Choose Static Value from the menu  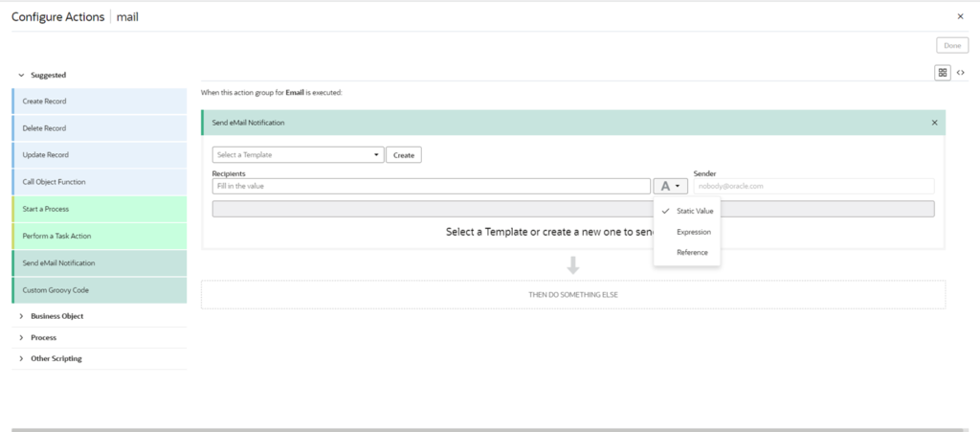click(687, 211)
